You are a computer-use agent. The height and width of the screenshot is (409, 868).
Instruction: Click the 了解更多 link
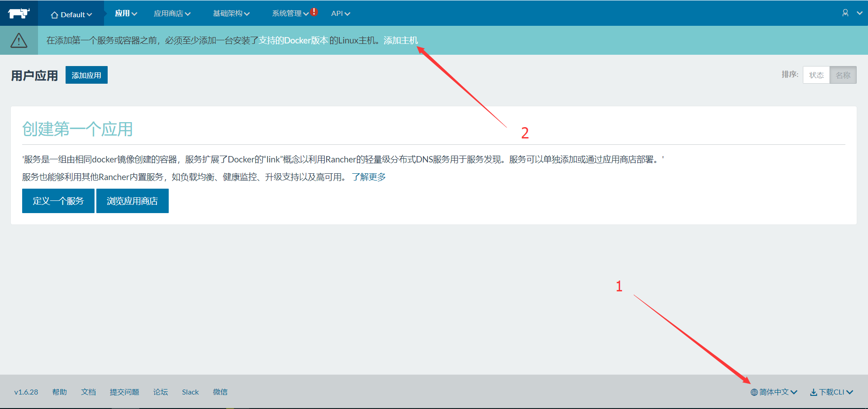tap(369, 176)
